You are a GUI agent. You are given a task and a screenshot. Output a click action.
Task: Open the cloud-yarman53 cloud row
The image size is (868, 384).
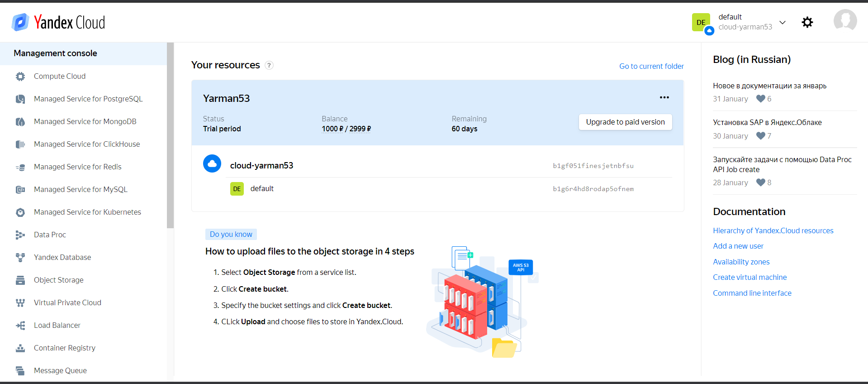tap(437, 165)
